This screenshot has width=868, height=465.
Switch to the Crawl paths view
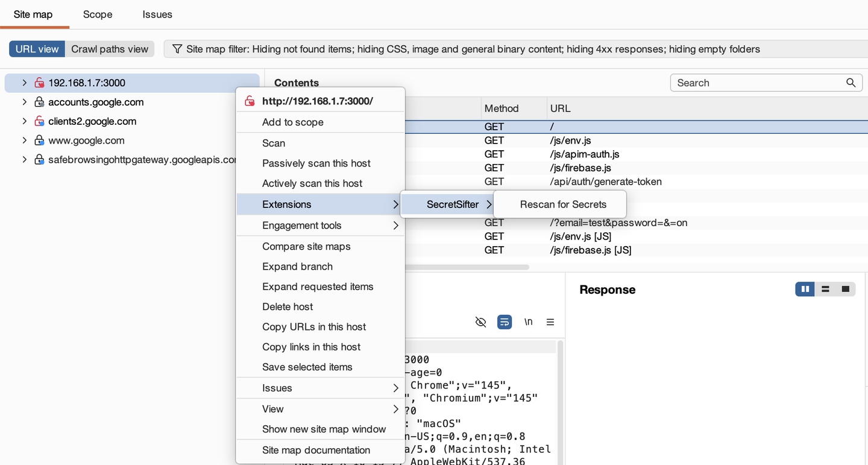[x=110, y=49]
